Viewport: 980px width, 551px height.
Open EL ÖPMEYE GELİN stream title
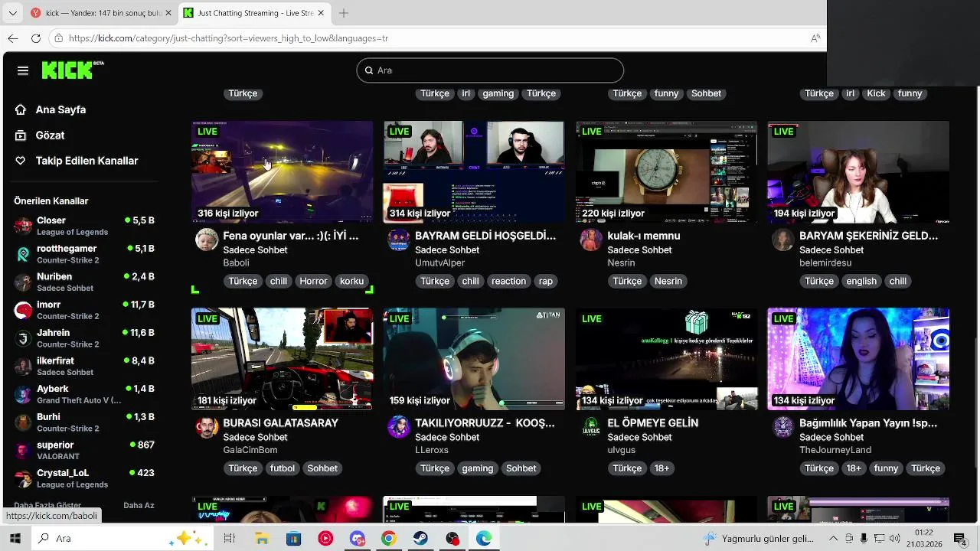652,423
